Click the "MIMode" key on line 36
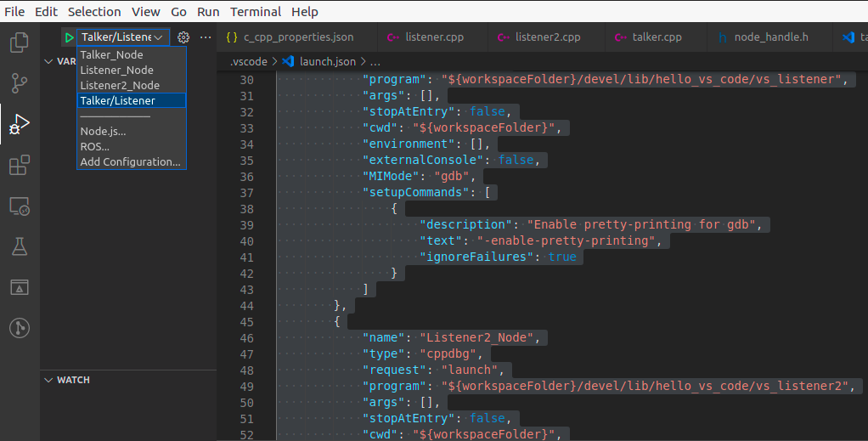 point(392,176)
